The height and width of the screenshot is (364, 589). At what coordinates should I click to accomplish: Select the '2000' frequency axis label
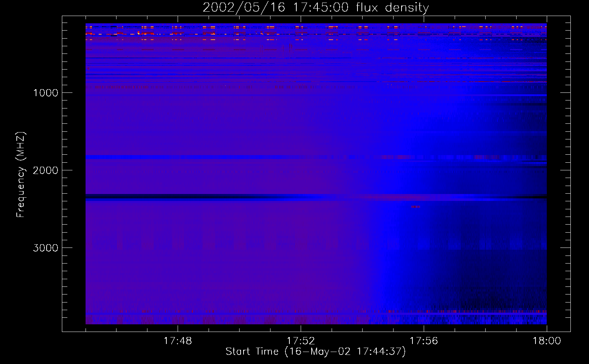(46, 170)
